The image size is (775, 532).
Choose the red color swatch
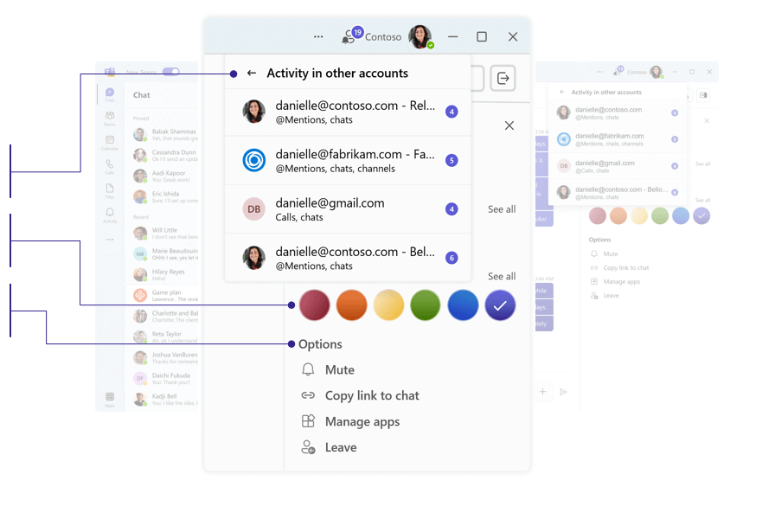tap(315, 305)
